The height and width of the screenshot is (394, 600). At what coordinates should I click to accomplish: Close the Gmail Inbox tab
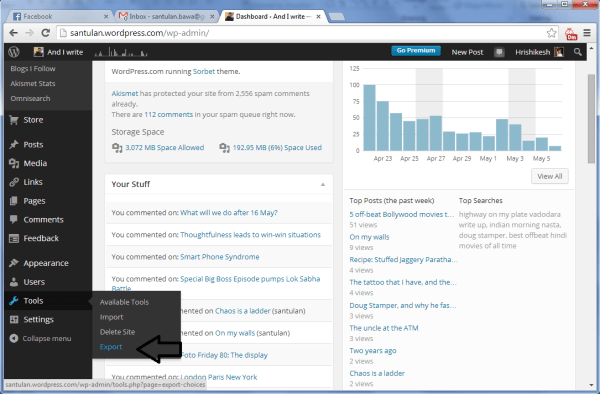[212, 16]
